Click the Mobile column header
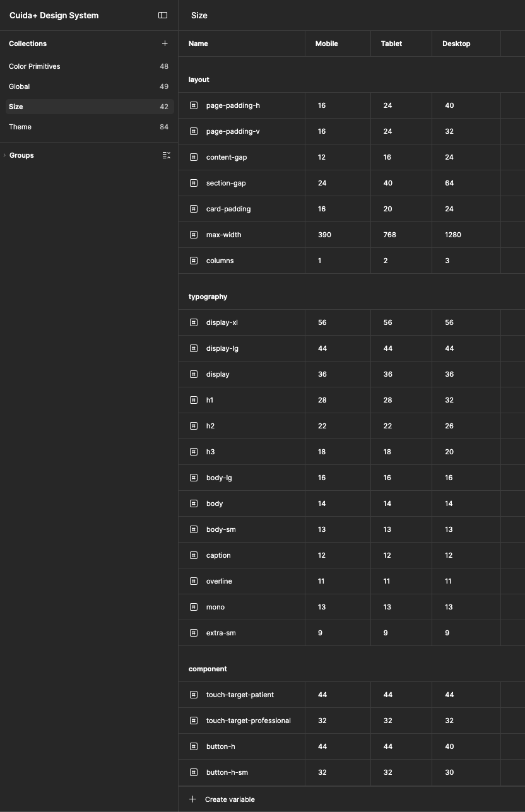This screenshot has width=525, height=812. coord(327,44)
